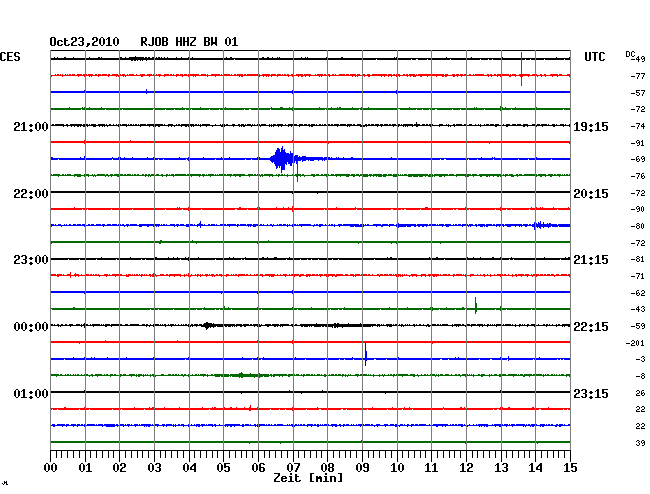Click the 09 minute axis tick label
Screen dimensions: 650x494
362,468
